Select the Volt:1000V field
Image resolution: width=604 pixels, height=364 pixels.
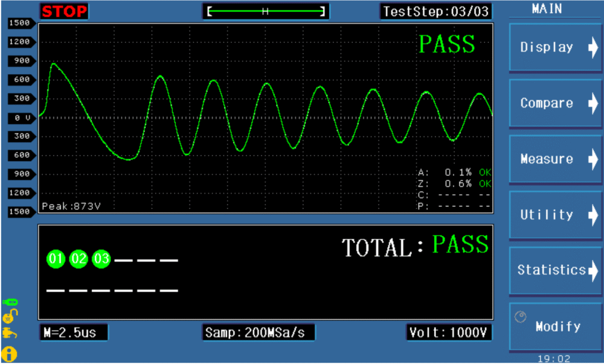tap(449, 333)
